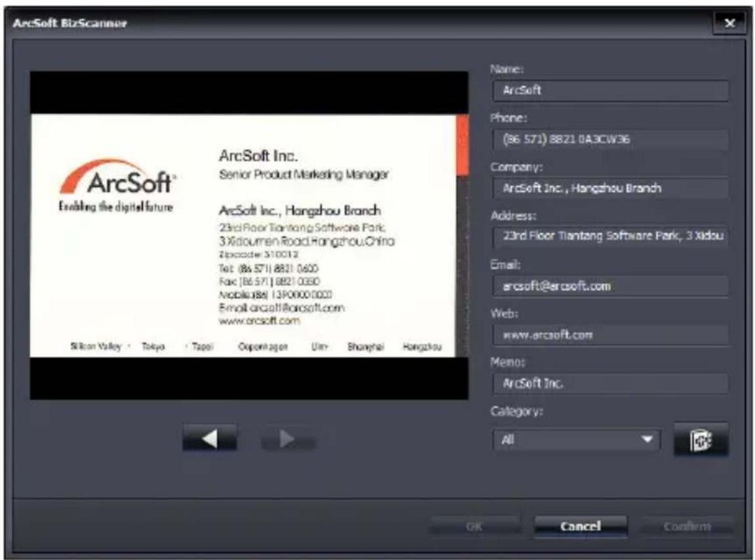The height and width of the screenshot is (560, 755).
Task: Click the Shanghai text on the card
Action: pyautogui.click(x=366, y=347)
